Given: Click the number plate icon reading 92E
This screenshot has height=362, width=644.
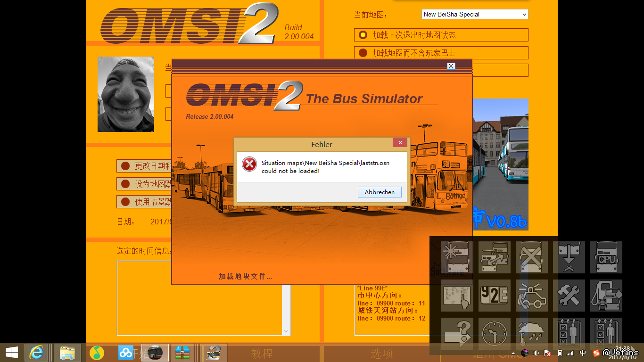Looking at the screenshot, I should pos(495,296).
